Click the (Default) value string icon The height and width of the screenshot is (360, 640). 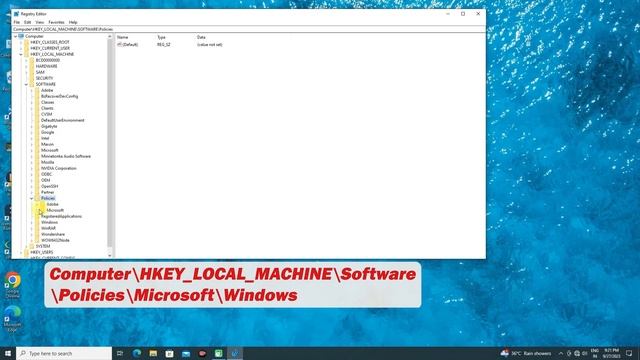point(120,44)
